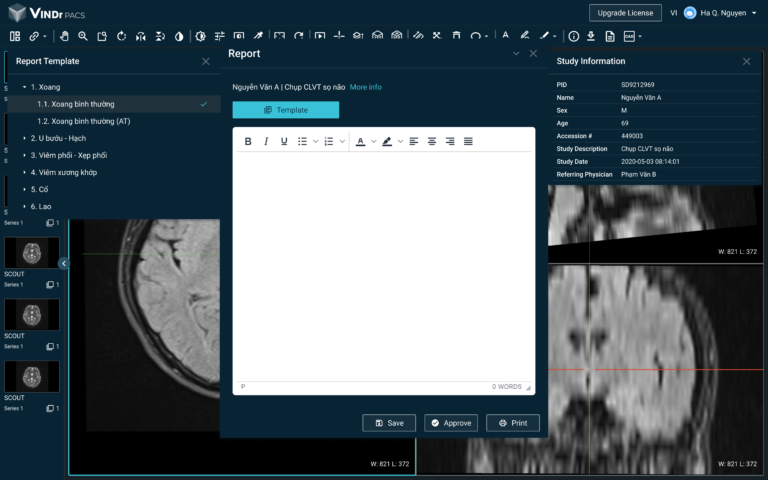Center-align report text
Viewport: 768px width, 480px height.
point(432,142)
